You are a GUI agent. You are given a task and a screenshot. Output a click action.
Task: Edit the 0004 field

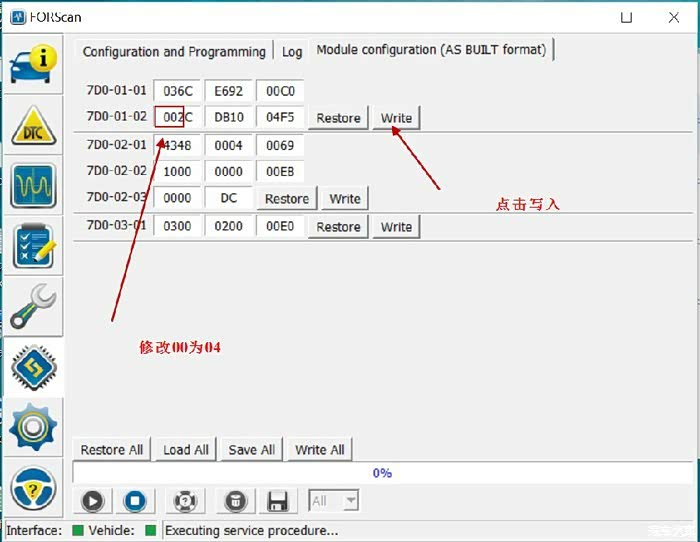(229, 145)
